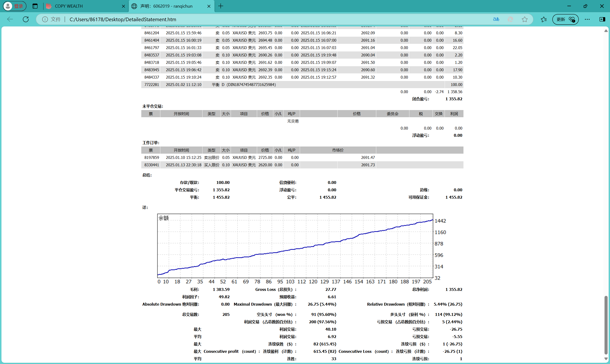Click the 总交易数 value 205
This screenshot has width=610, height=364.
click(x=226, y=314)
